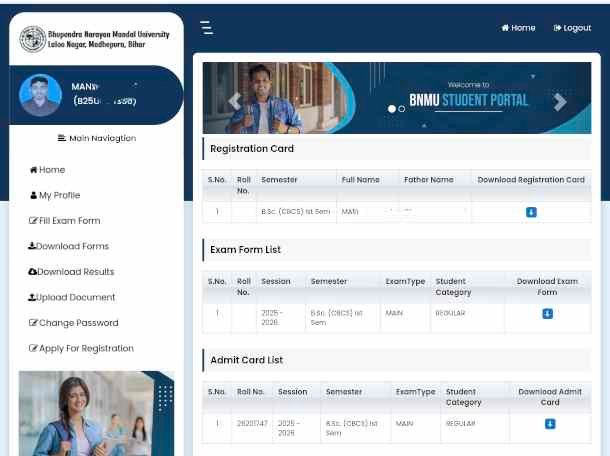The image size is (610, 456).
Task: Select the first carousel indicator dot
Action: [x=392, y=109]
